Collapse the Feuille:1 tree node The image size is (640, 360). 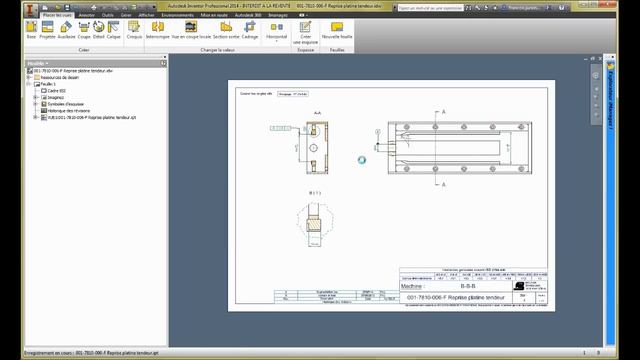coord(29,84)
